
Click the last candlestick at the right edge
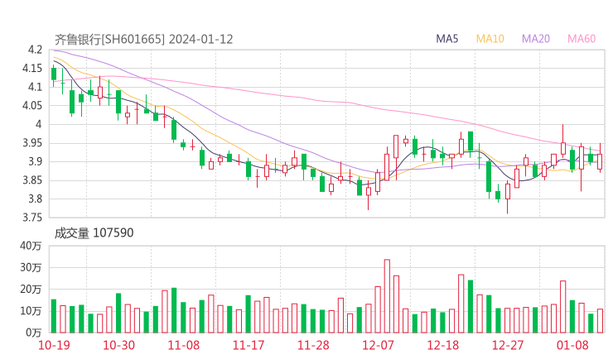[600, 161]
